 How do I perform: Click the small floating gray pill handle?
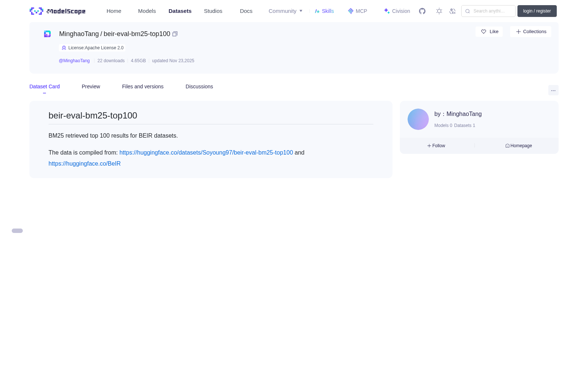[17, 231]
